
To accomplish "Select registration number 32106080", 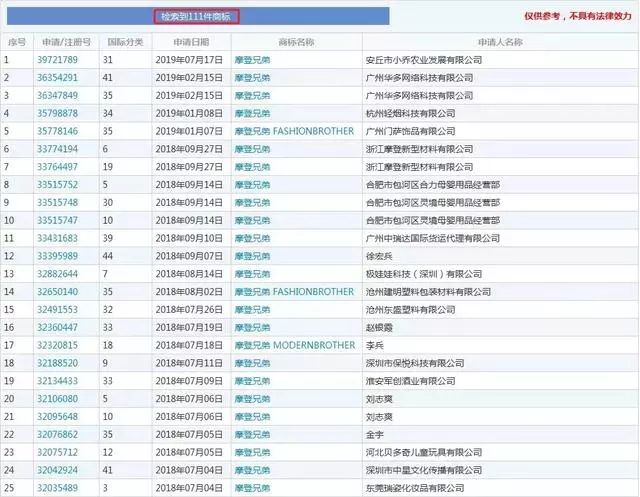I will [57, 399].
